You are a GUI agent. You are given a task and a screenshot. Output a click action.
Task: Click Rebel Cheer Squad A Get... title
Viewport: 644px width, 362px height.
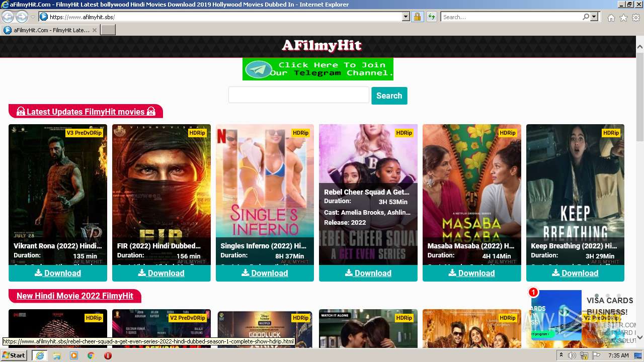367,192
